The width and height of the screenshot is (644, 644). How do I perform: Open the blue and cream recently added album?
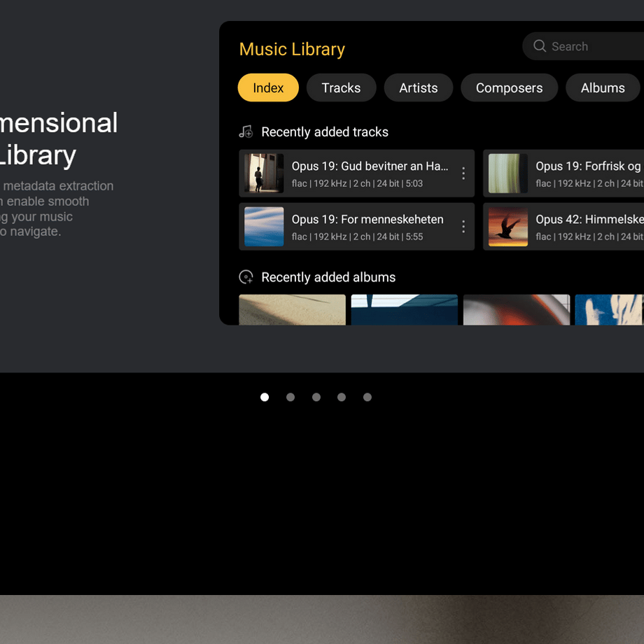610,309
